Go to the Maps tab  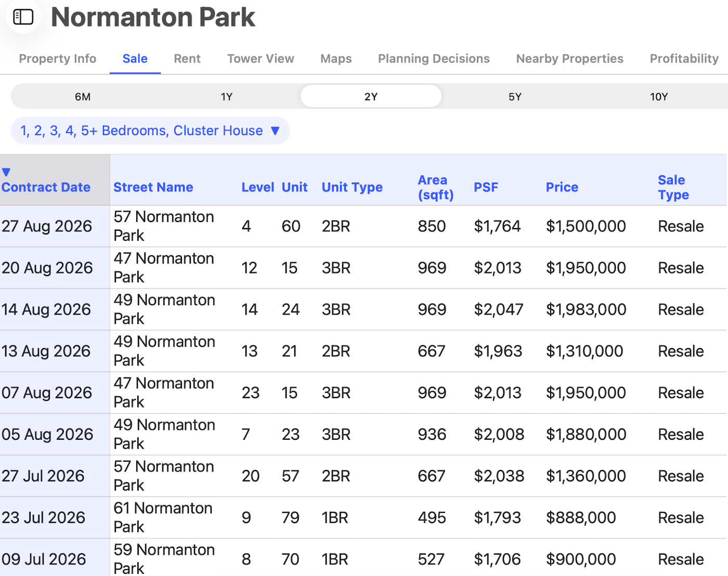(x=336, y=59)
